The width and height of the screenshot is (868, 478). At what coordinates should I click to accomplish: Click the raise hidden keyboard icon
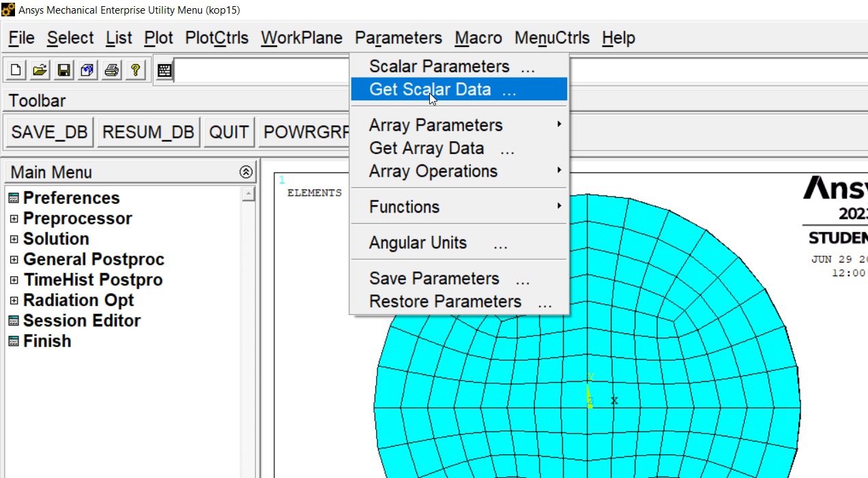click(x=164, y=70)
